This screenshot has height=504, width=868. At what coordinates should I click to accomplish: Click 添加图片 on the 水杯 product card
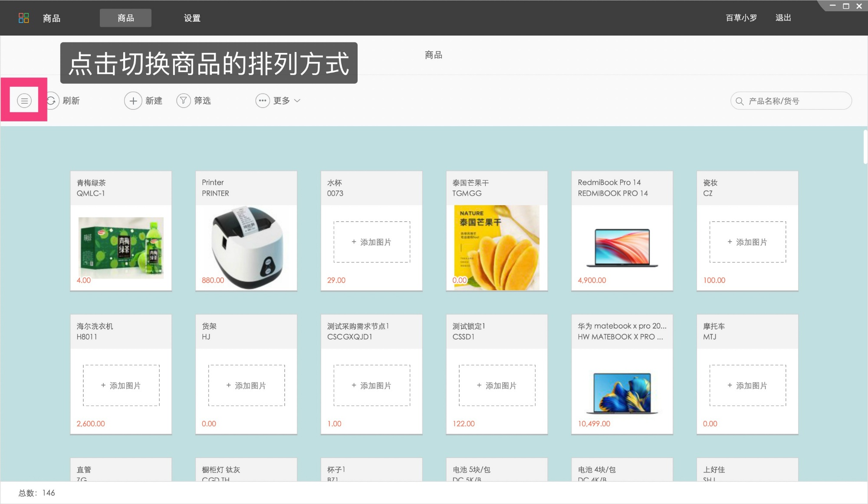(371, 242)
